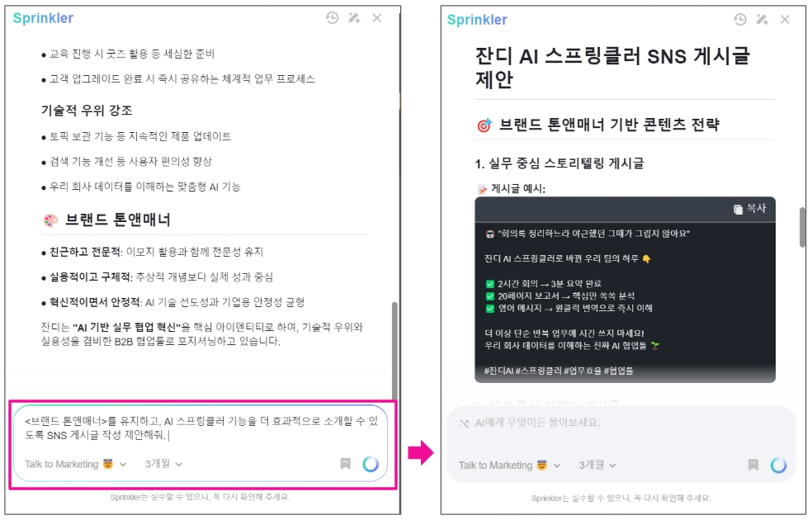Copy the code block with 복사 button
Viewport: 812px width, 520px height.
750,209
